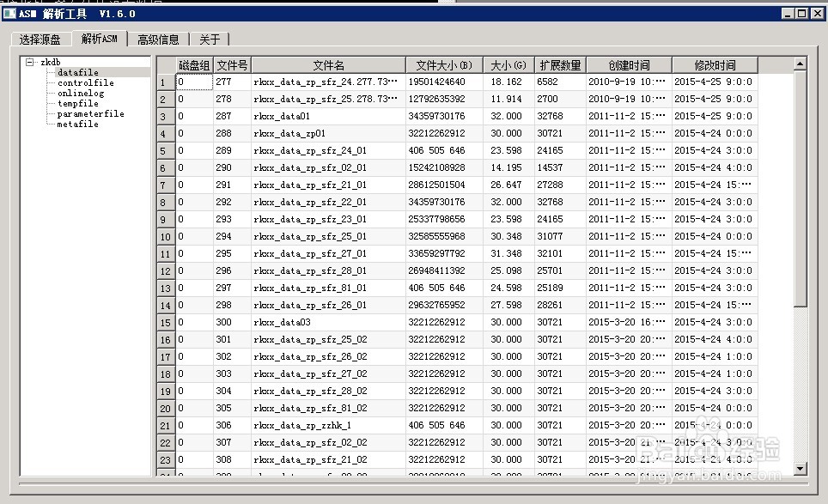Select metafile in the tree

click(77, 124)
